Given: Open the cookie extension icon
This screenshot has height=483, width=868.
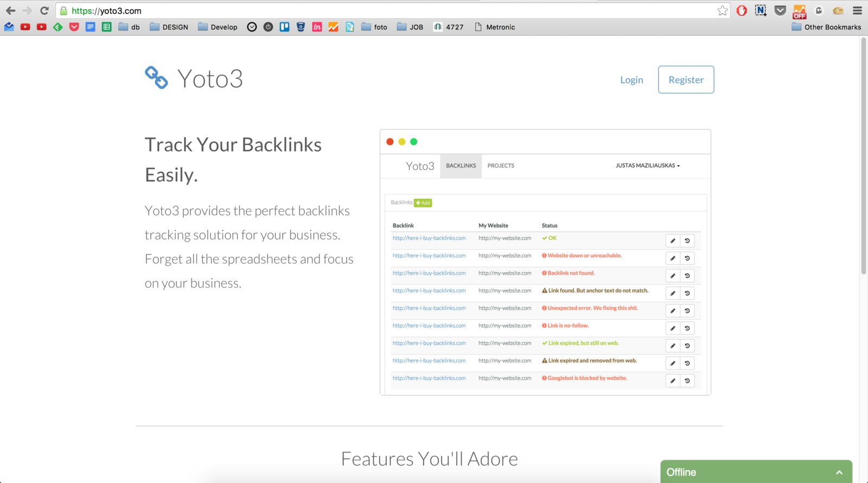Looking at the screenshot, I should (x=838, y=10).
